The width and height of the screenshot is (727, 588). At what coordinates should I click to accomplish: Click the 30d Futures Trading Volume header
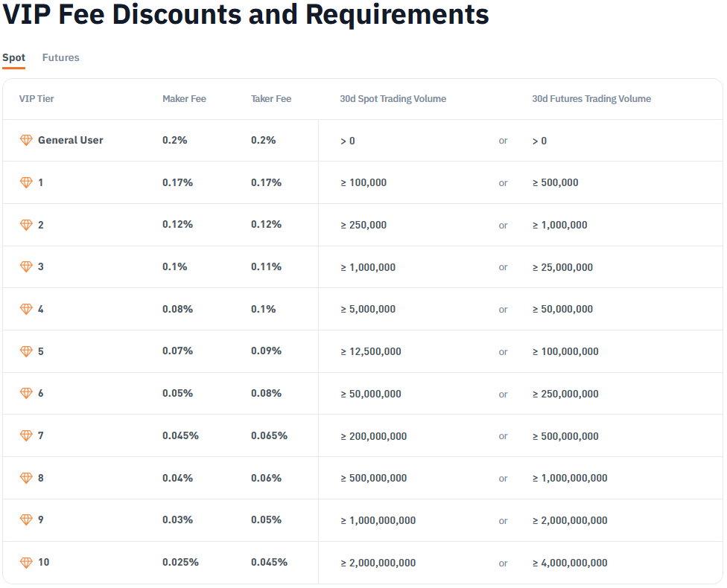pyautogui.click(x=591, y=99)
